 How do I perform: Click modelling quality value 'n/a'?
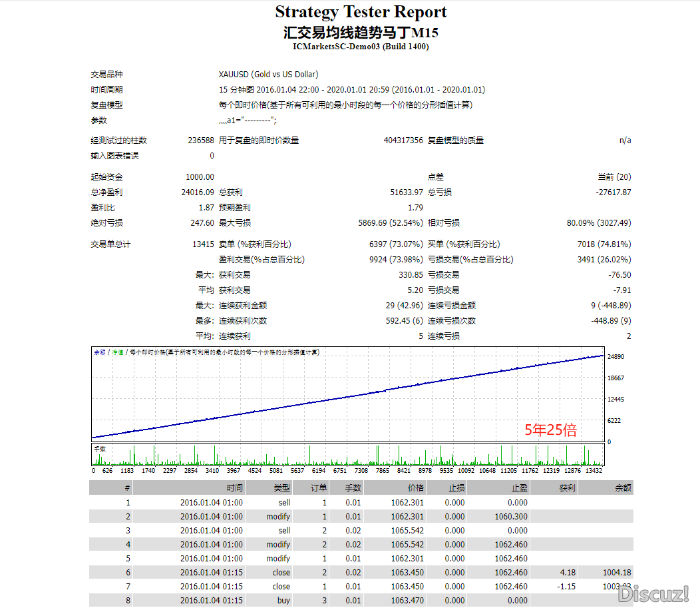click(x=625, y=141)
